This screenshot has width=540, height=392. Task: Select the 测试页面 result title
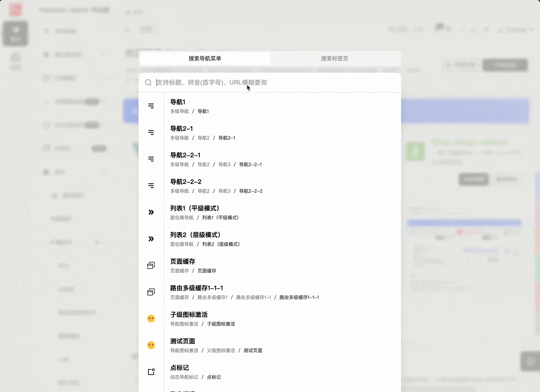coord(182,341)
